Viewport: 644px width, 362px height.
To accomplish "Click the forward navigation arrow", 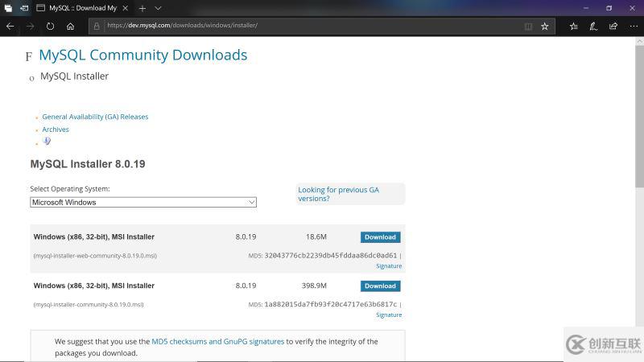I will point(31,27).
